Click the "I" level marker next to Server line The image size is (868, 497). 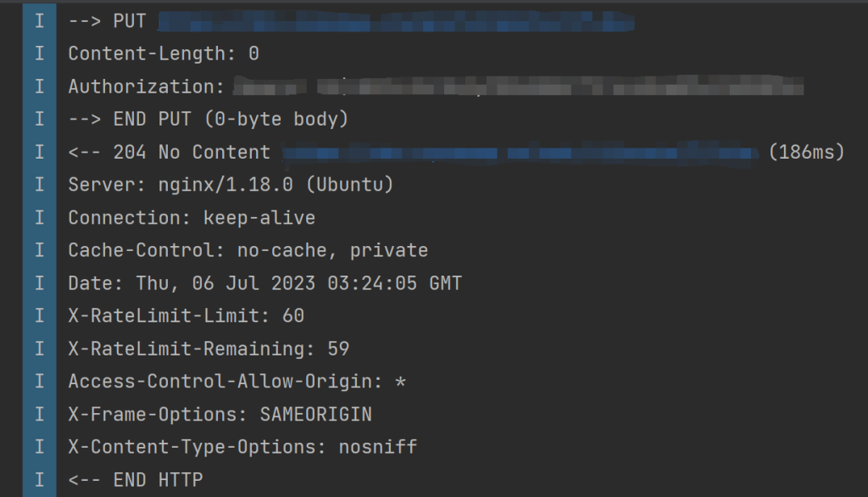tap(39, 185)
